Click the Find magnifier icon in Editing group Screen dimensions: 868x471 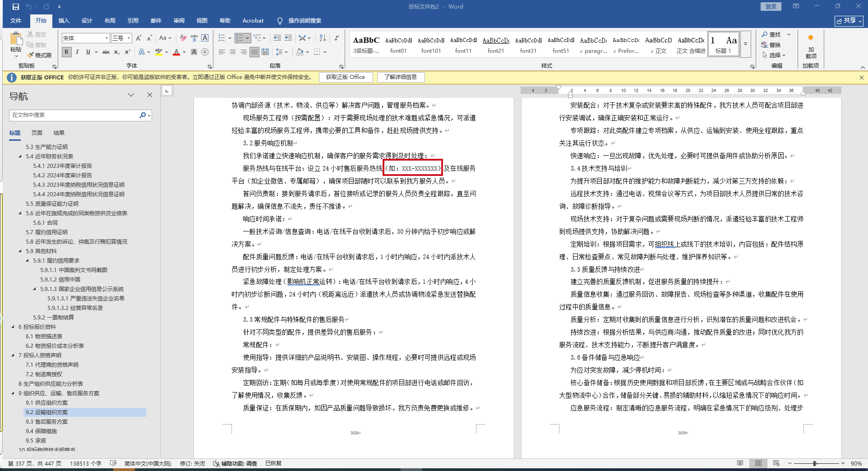pyautogui.click(x=765, y=34)
